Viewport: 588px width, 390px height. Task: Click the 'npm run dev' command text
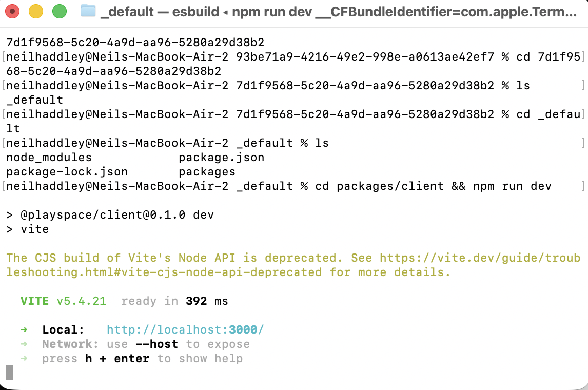[511, 186]
